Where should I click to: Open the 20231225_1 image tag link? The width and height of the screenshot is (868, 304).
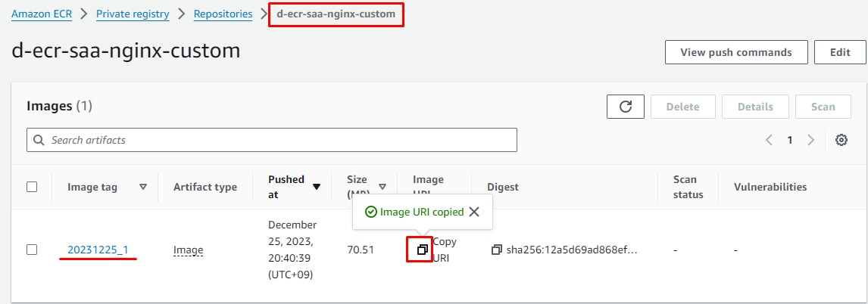coord(98,250)
